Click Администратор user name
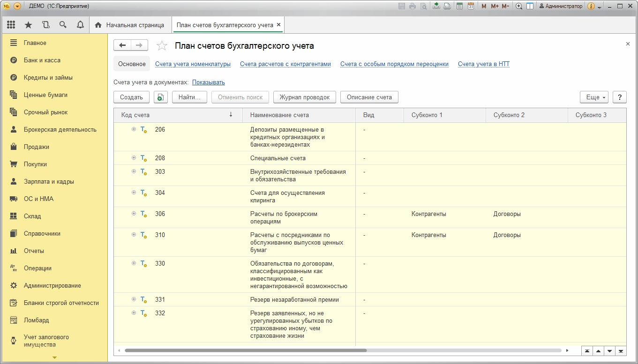Image resolution: width=638 pixels, height=364 pixels. (x=561, y=6)
